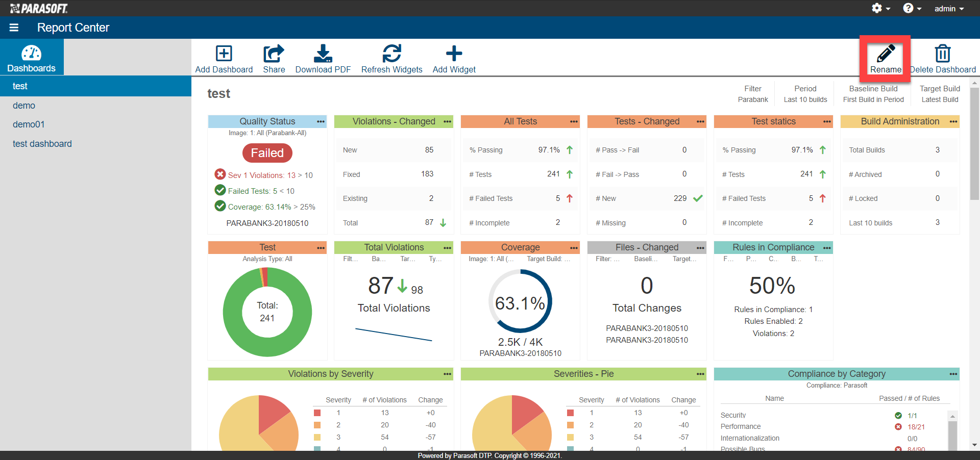Click Total Builds row in Build Administration
Viewport: 980px width, 460px height.
(899, 150)
